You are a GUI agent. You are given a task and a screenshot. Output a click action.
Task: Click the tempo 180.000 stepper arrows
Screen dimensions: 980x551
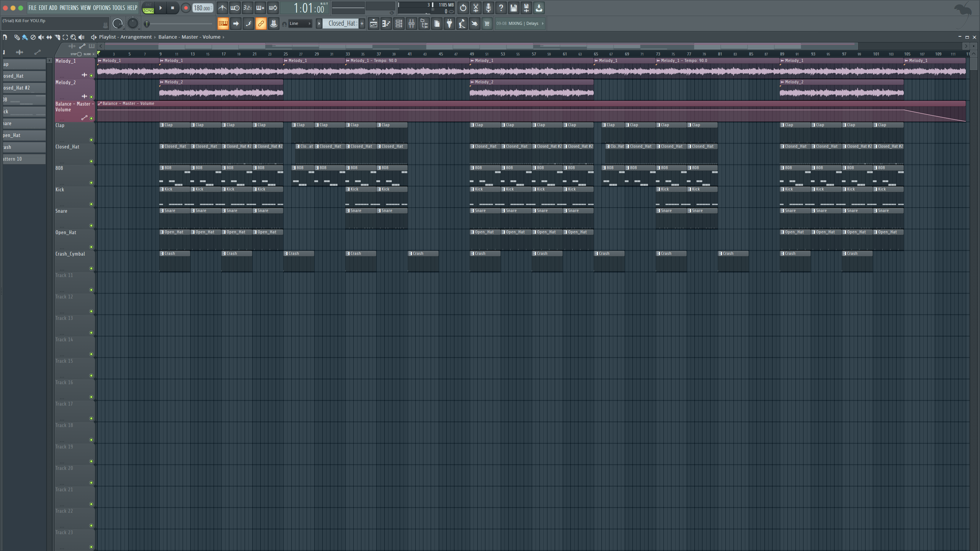[212, 8]
